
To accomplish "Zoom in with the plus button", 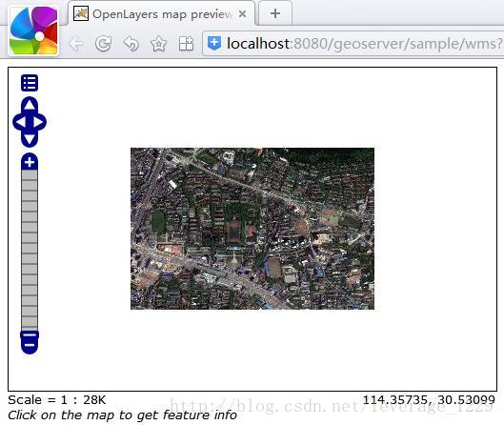I will pos(30,162).
